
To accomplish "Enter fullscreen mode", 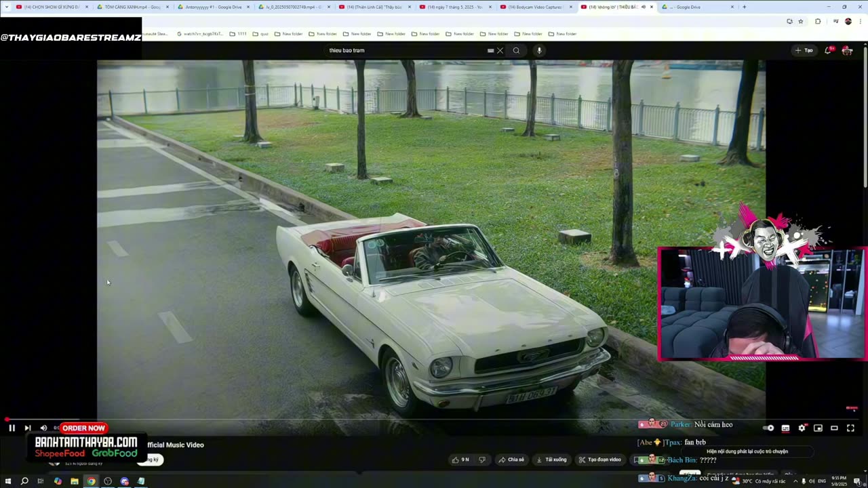I will click(x=850, y=428).
